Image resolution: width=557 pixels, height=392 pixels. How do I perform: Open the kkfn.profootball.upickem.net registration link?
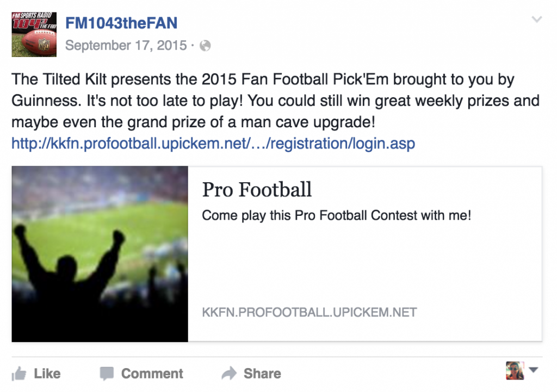(x=213, y=144)
